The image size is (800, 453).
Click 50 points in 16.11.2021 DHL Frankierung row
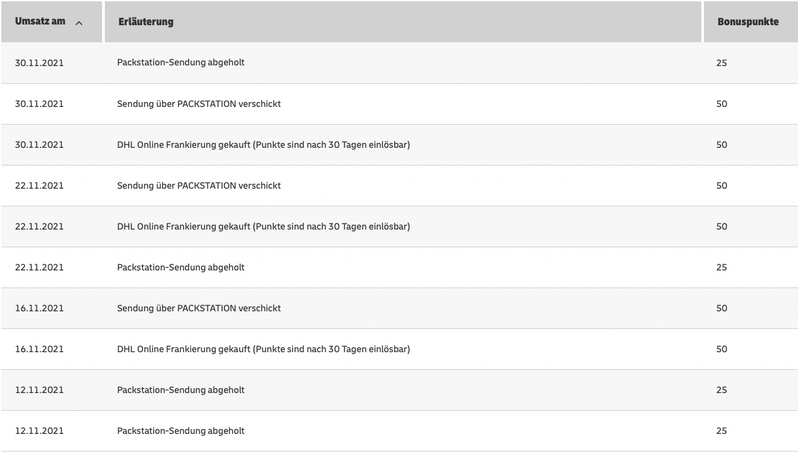pyautogui.click(x=722, y=349)
